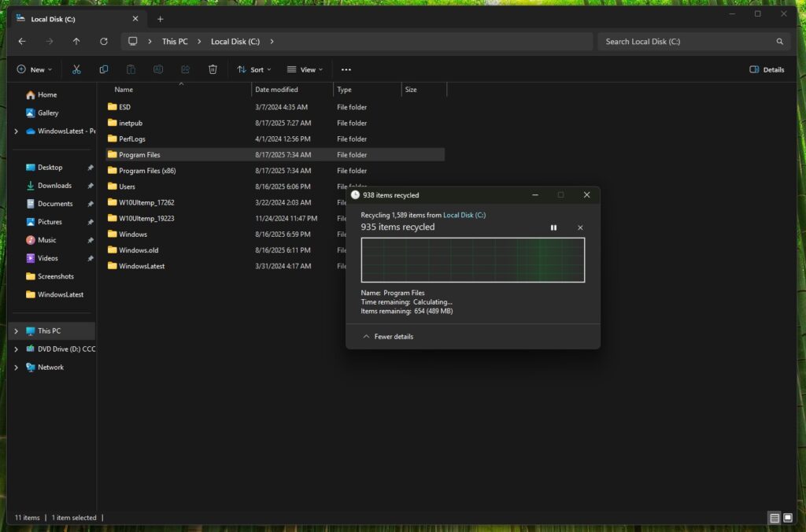
Task: Refresh the folder view
Action: pyautogui.click(x=104, y=41)
